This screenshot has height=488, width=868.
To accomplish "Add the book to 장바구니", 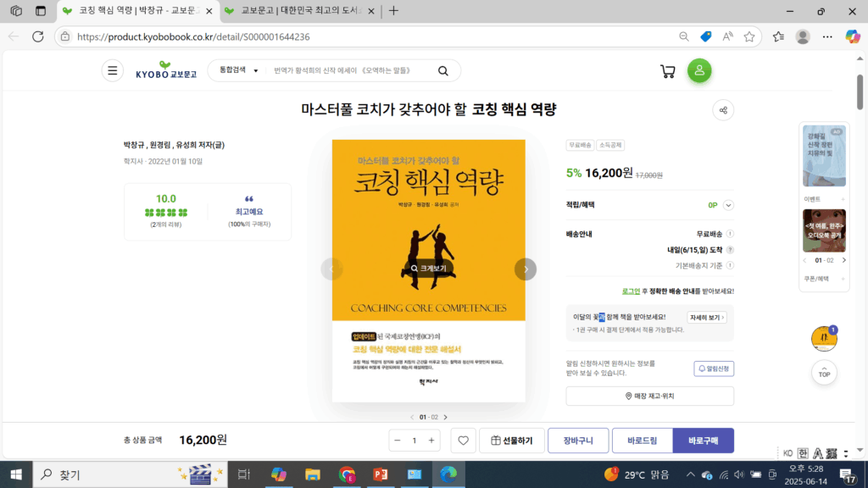I will (578, 441).
